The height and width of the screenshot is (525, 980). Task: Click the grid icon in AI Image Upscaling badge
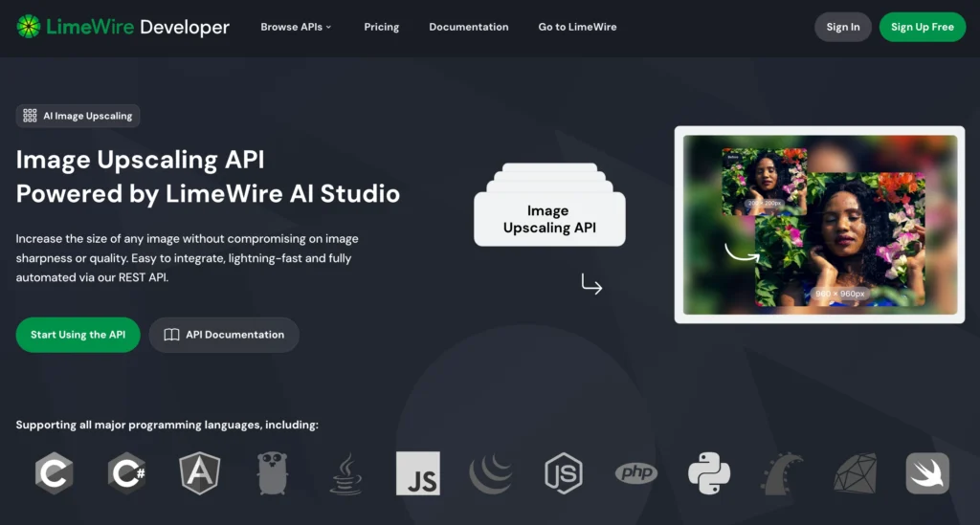coord(30,116)
